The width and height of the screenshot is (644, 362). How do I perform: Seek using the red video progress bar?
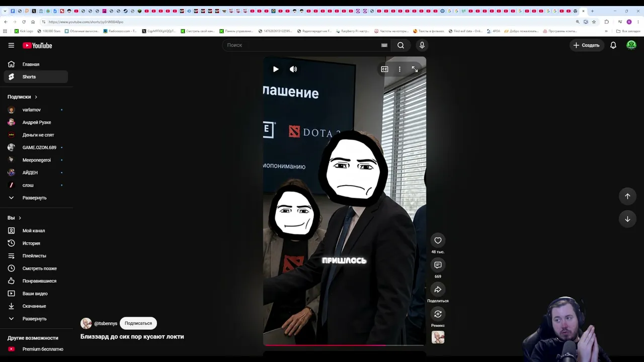point(344,345)
